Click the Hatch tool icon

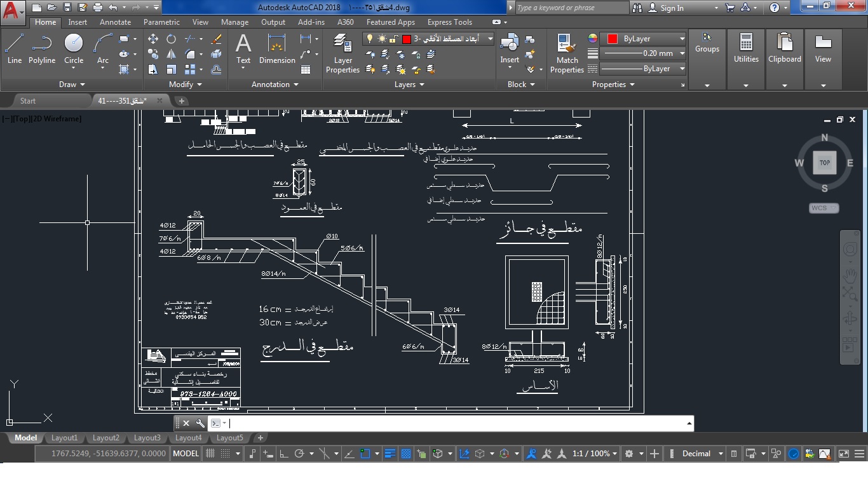[125, 69]
